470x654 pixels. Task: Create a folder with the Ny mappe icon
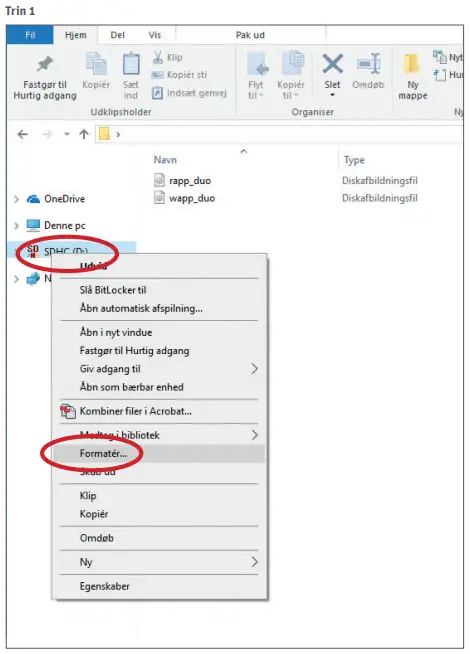412,64
